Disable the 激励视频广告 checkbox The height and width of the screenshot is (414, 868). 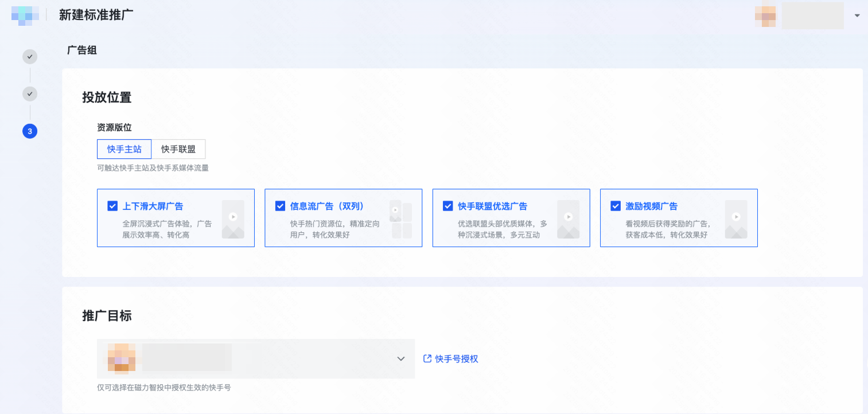click(x=616, y=206)
